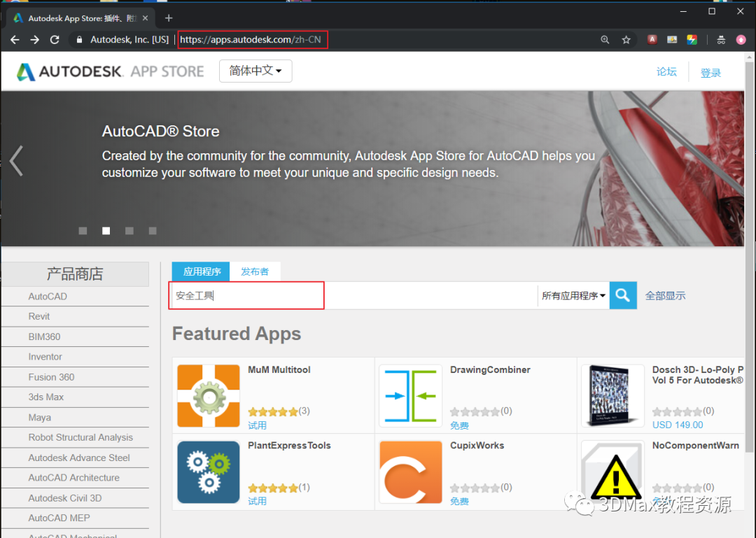Click the 全部显示 show all link
The width and height of the screenshot is (756, 538).
[x=666, y=295]
